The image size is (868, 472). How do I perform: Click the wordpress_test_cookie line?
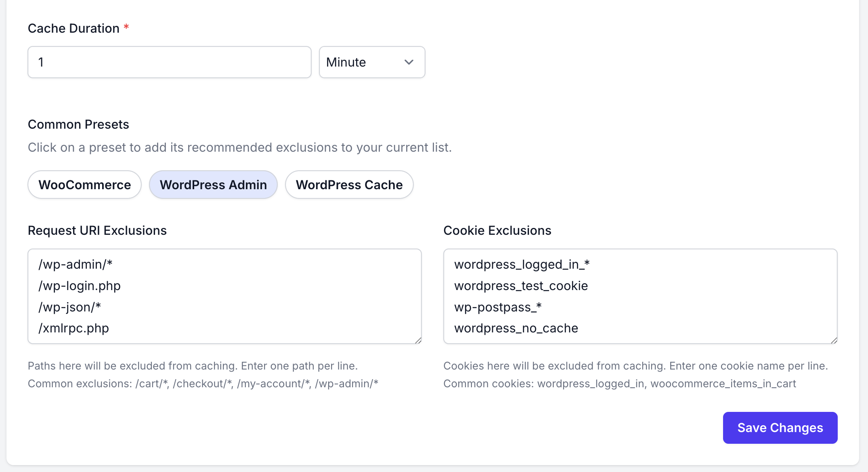tap(521, 286)
